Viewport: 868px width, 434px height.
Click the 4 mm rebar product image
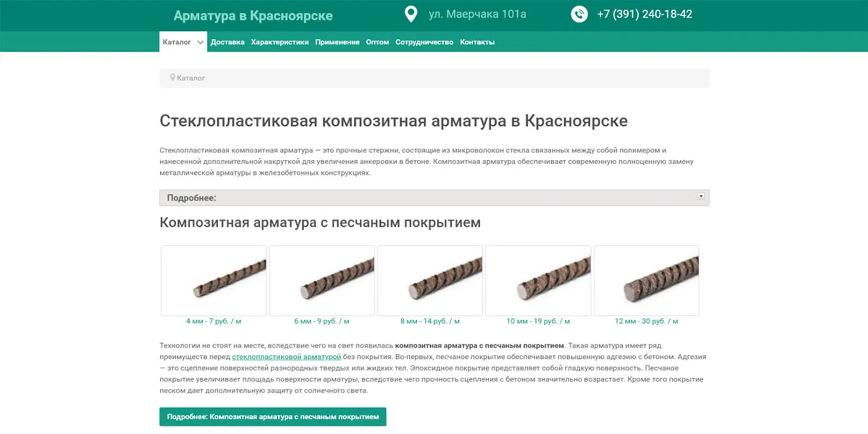213,281
